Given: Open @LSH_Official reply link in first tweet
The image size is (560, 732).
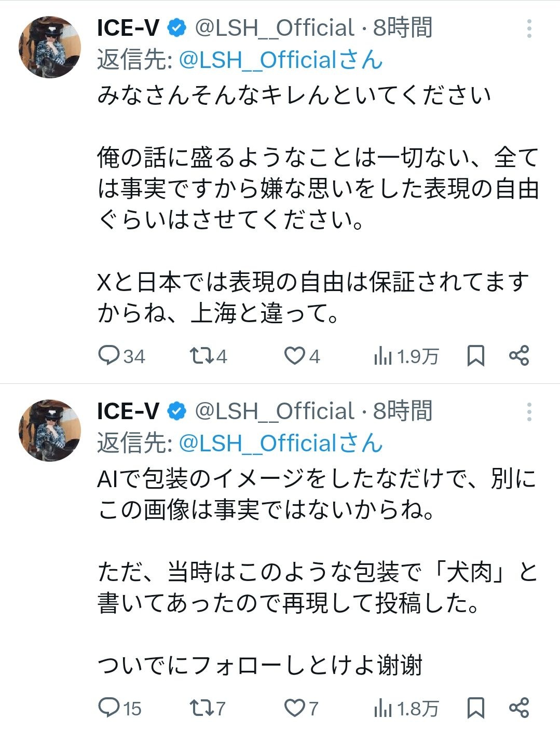Looking at the screenshot, I should pyautogui.click(x=281, y=60).
